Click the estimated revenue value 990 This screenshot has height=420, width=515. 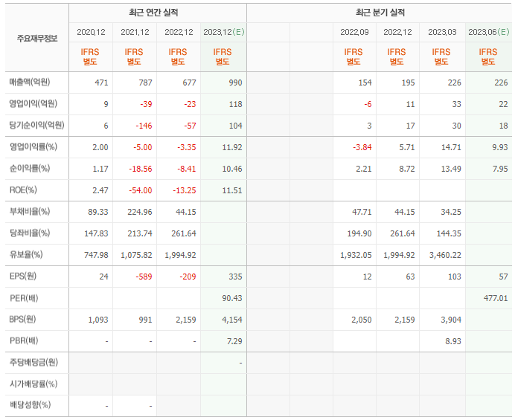pyautogui.click(x=235, y=83)
